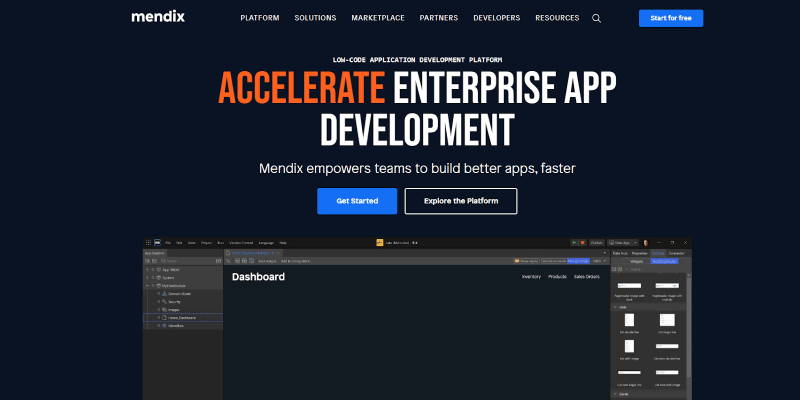Open the Run menu in Studio Pro
Image resolution: width=800 pixels, height=400 pixels.
tap(220, 243)
